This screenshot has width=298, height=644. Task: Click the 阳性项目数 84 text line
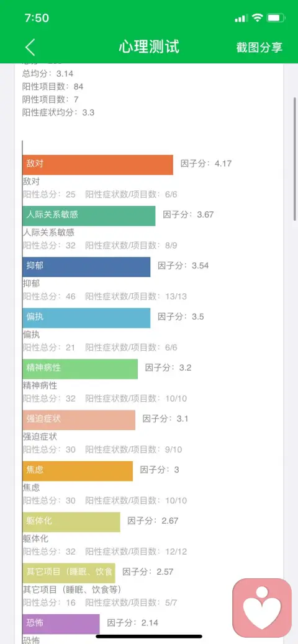coord(53,87)
